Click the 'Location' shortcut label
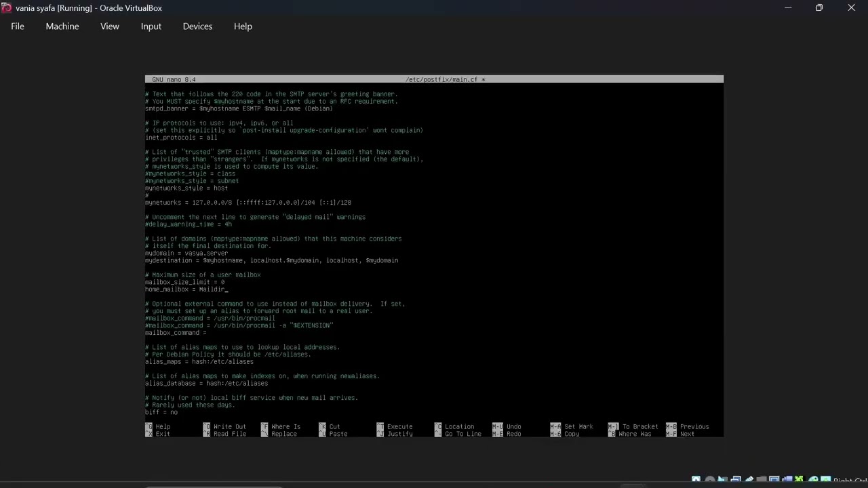 [x=460, y=427]
